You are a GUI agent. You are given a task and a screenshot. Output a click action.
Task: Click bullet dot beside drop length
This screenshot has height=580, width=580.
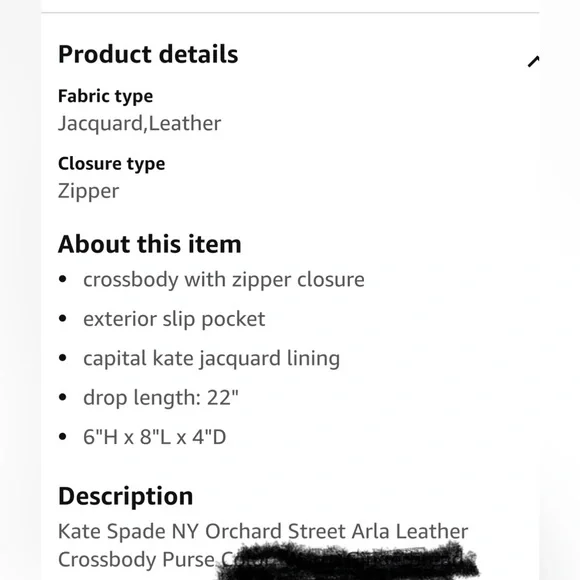point(63,397)
